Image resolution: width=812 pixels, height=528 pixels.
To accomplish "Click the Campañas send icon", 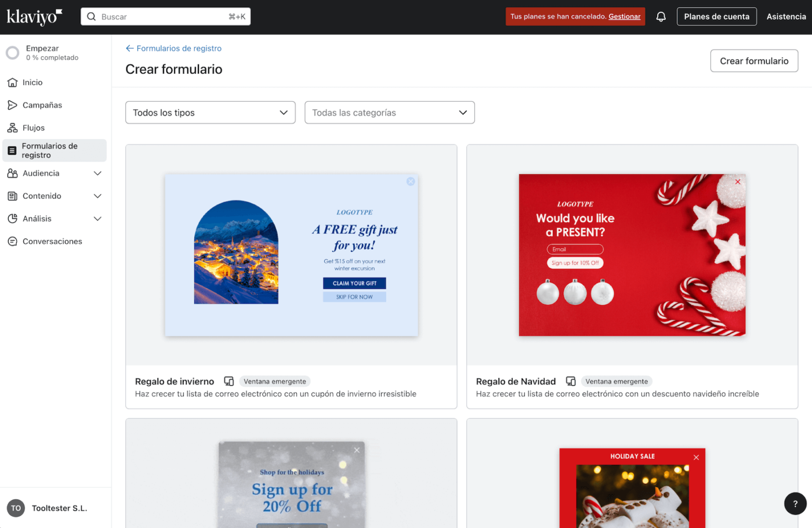I will [12, 105].
